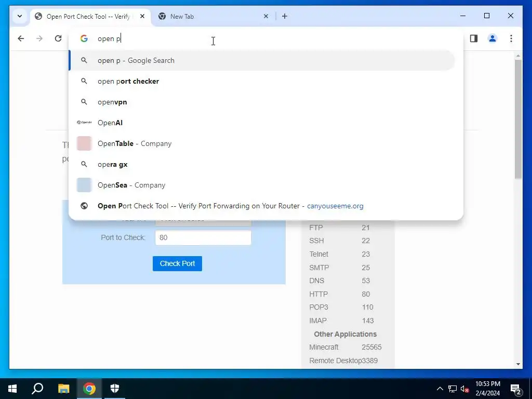Click the Port to Check input field

203,237
